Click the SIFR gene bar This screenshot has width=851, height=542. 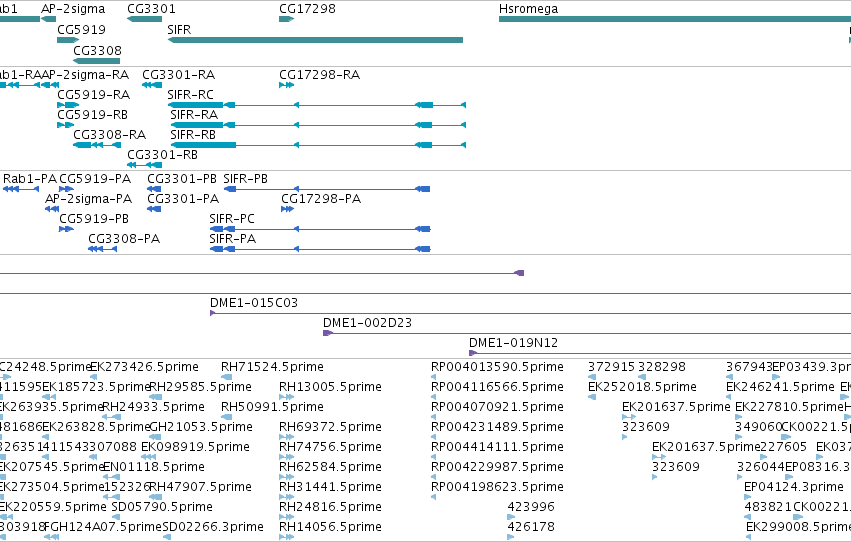315,40
